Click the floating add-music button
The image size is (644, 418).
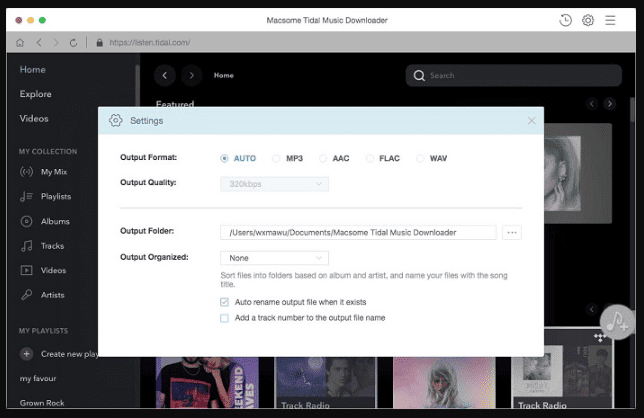[616, 322]
